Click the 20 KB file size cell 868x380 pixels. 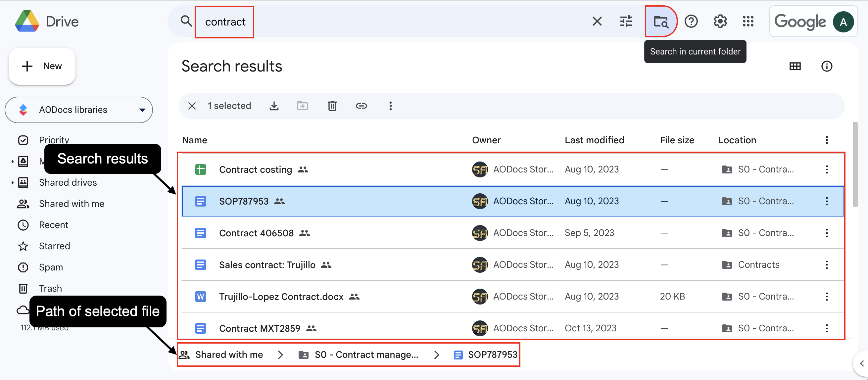[672, 297]
